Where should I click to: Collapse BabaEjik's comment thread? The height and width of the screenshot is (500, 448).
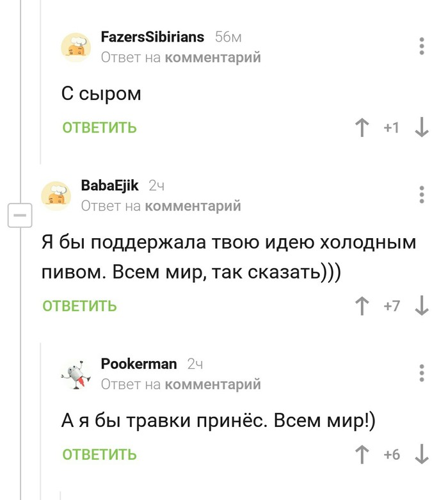click(19, 216)
